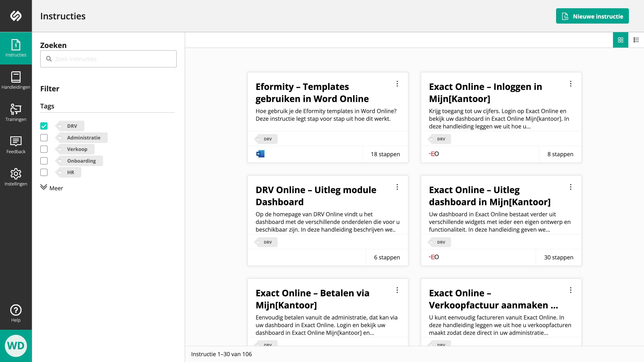Switch to grid view layout
This screenshot has width=644, height=362.
(x=620, y=40)
